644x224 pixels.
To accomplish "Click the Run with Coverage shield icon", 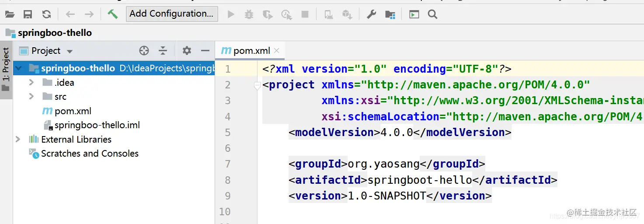I will (x=268, y=14).
